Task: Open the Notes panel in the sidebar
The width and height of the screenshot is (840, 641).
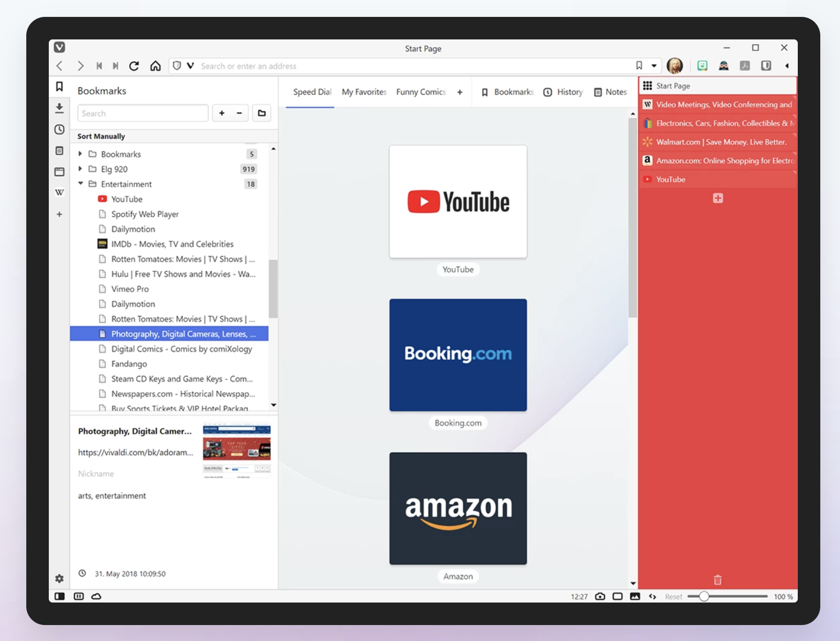Action: (x=59, y=151)
